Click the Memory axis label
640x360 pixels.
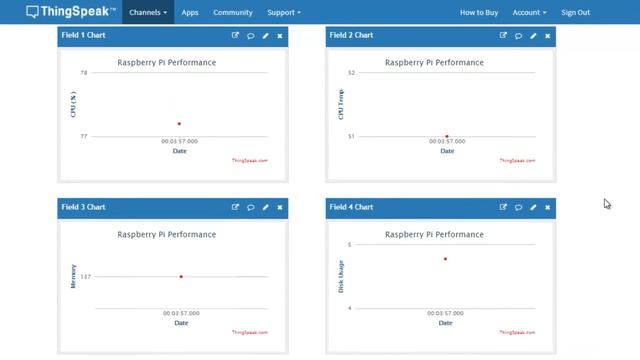[x=73, y=276]
